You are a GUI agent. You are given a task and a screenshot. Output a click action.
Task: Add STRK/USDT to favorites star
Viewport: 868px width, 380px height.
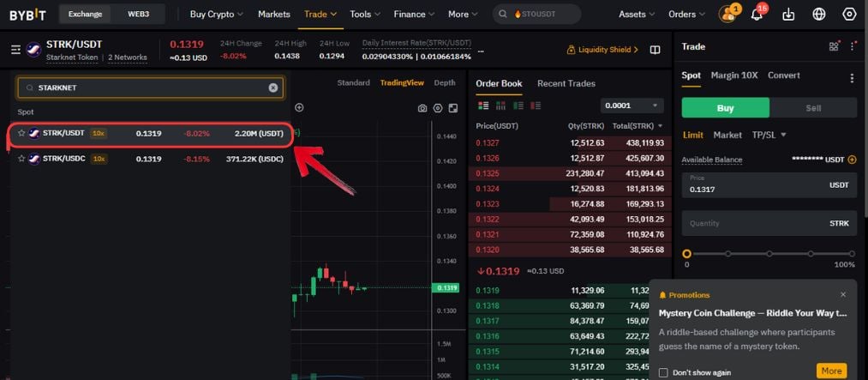tap(21, 133)
